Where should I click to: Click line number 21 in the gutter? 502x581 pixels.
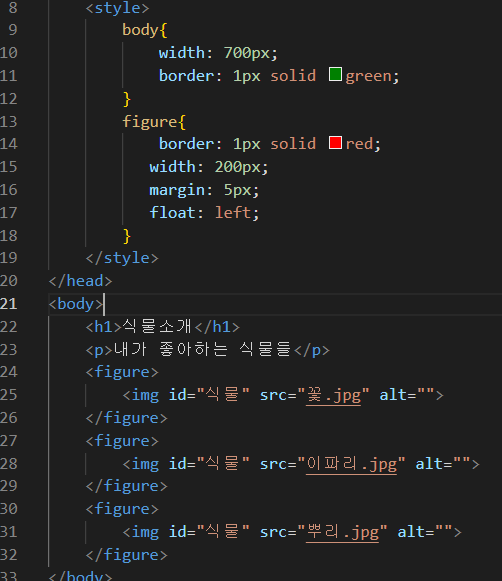(x=9, y=304)
